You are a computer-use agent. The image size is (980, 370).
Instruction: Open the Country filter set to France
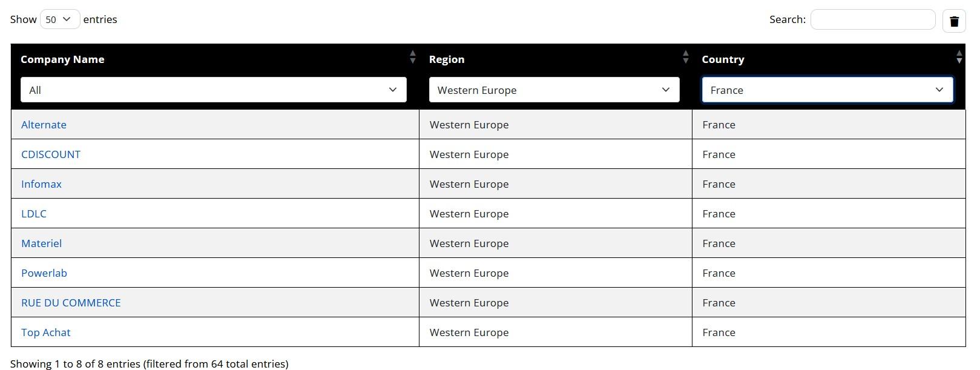click(827, 90)
